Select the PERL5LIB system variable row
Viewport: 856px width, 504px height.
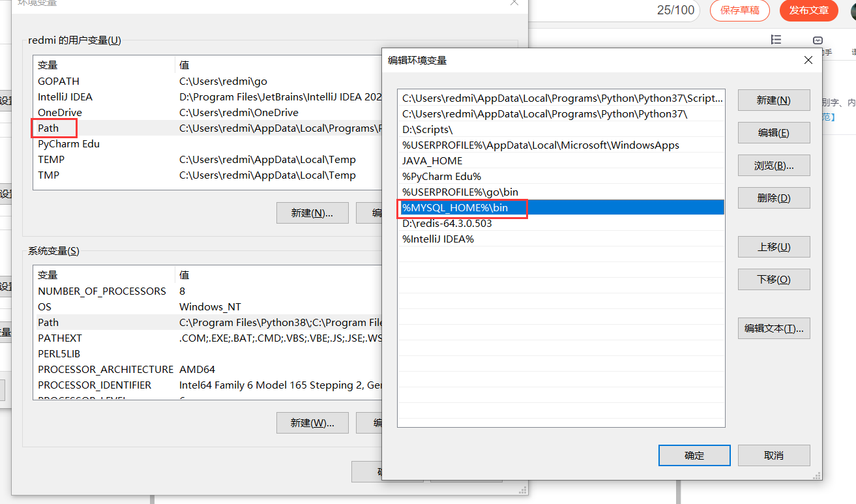tap(207, 354)
